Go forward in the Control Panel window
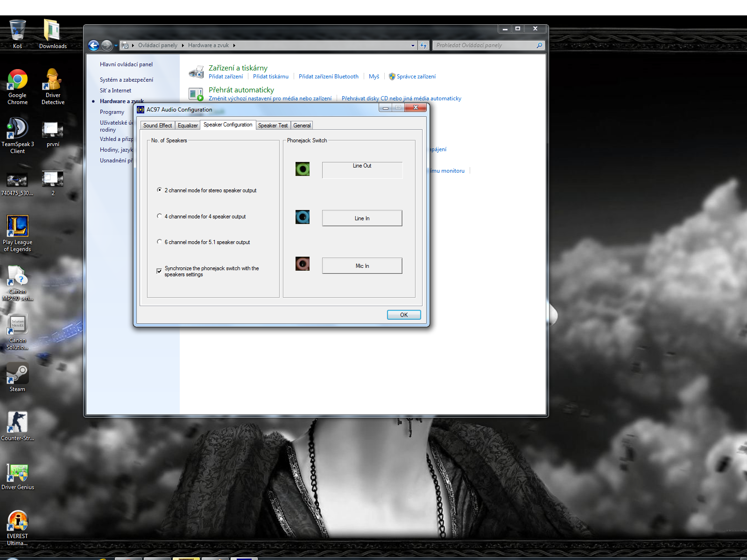This screenshot has width=747, height=560. (x=107, y=45)
